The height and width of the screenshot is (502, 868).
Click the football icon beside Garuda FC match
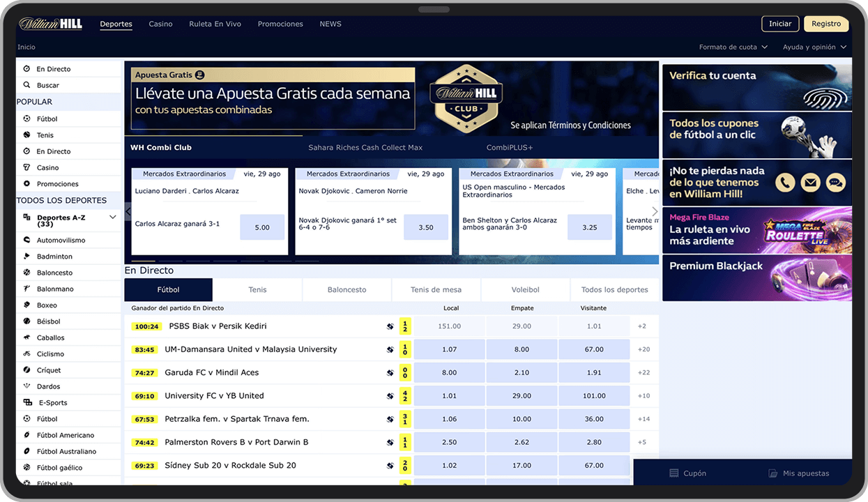point(390,373)
